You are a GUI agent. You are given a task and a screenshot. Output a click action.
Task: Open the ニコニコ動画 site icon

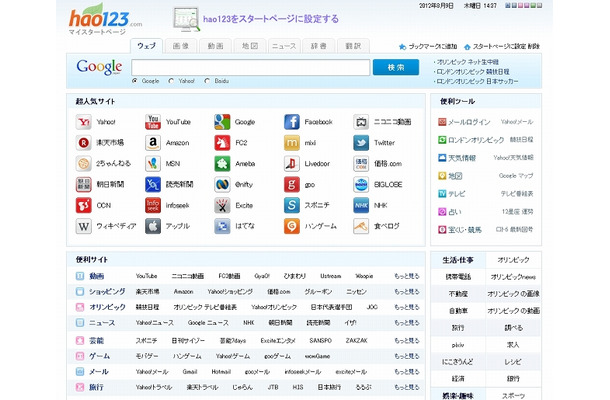(361, 122)
